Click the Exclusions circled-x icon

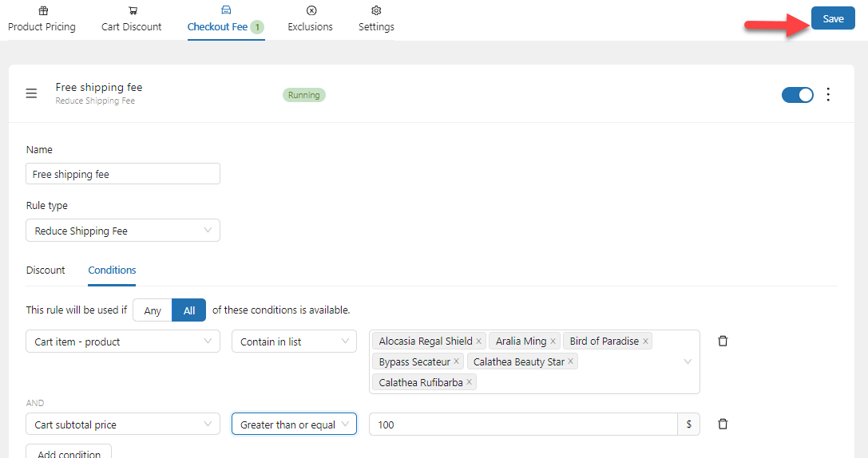tap(311, 10)
